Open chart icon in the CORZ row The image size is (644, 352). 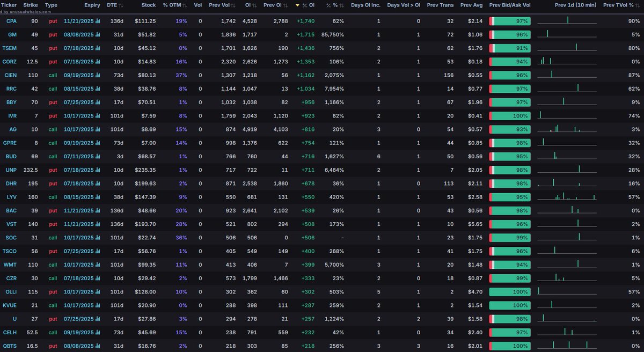click(x=98, y=61)
